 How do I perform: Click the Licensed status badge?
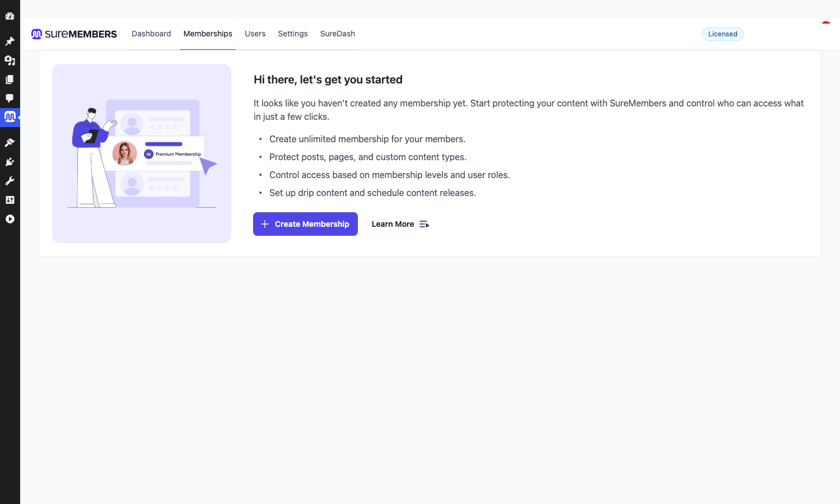pos(723,34)
